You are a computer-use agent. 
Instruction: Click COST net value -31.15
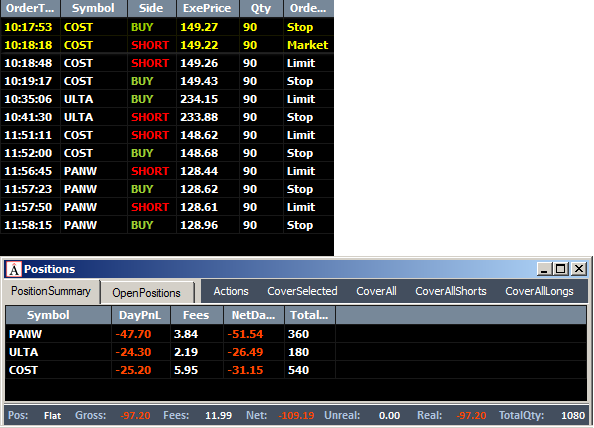click(x=245, y=370)
